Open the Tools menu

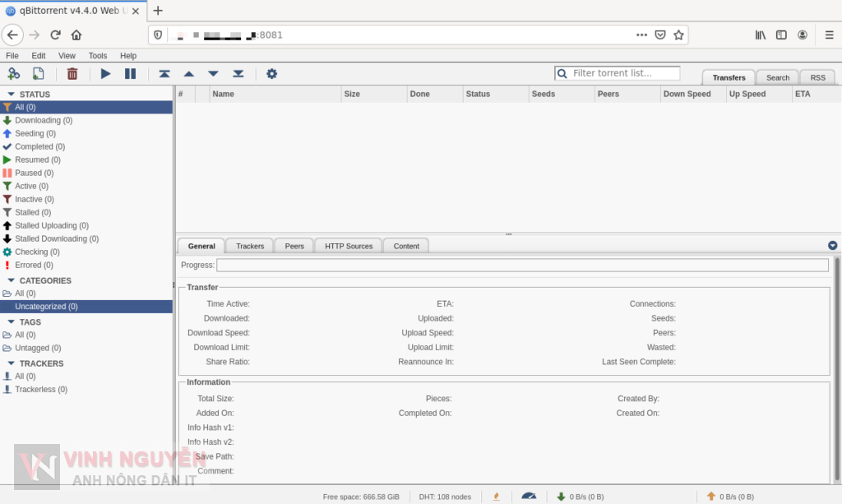tap(98, 55)
